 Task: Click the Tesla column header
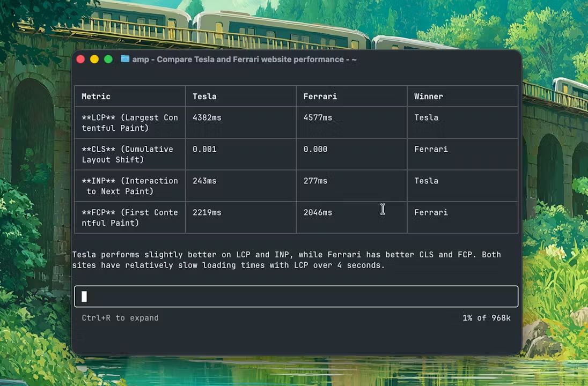pos(204,96)
